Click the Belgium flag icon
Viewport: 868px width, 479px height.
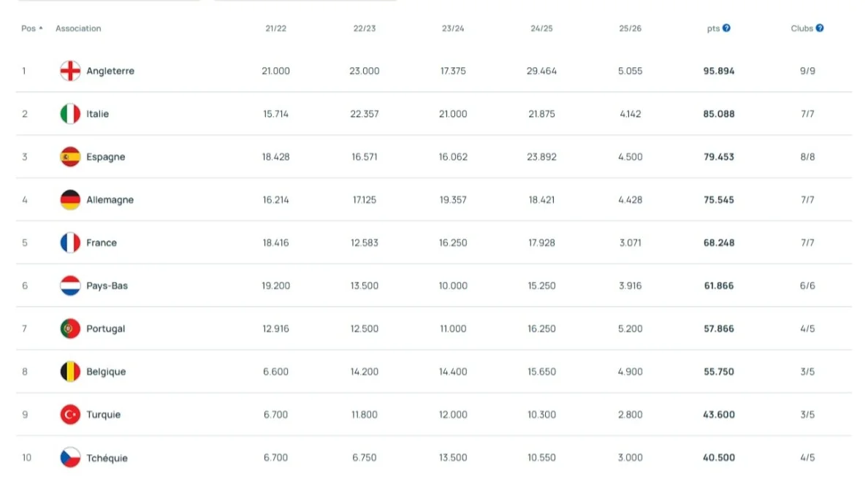tap(70, 372)
